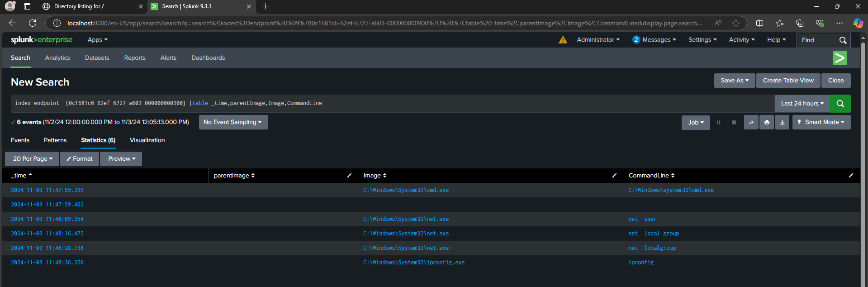Click the site info icon in address bar
Image resolution: width=868 pixels, height=287 pixels.
(57, 23)
